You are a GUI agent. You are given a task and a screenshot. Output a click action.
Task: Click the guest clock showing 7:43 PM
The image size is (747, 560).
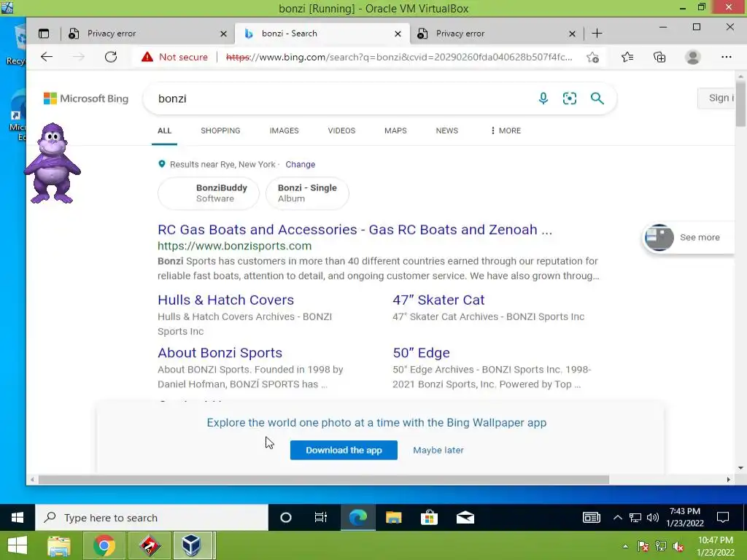pyautogui.click(x=685, y=517)
